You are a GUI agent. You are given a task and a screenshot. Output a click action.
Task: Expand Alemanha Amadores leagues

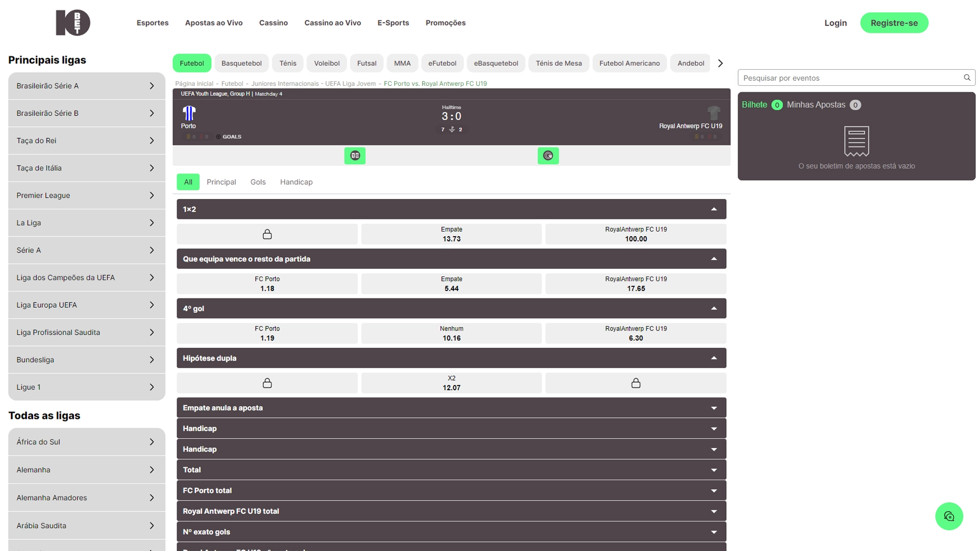tap(87, 497)
